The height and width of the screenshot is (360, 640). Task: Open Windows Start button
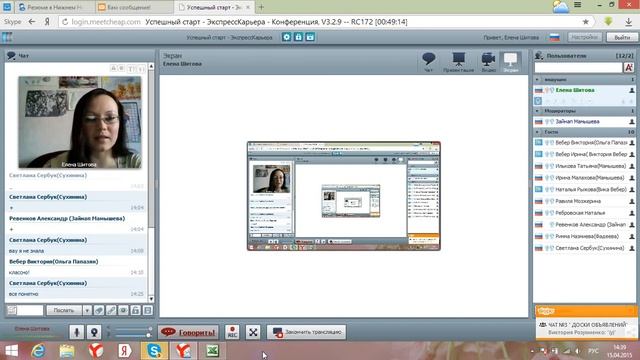[x=11, y=351]
